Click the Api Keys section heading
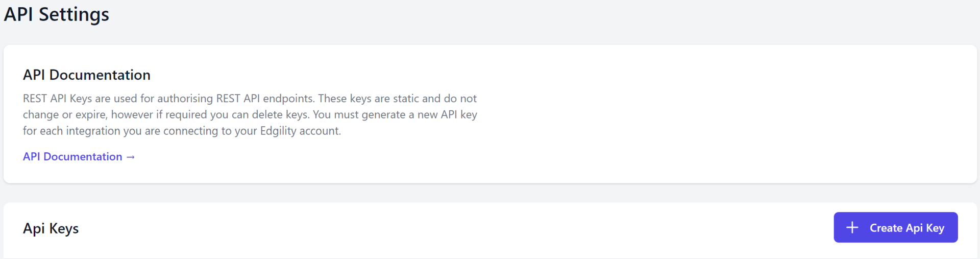 pyautogui.click(x=51, y=228)
